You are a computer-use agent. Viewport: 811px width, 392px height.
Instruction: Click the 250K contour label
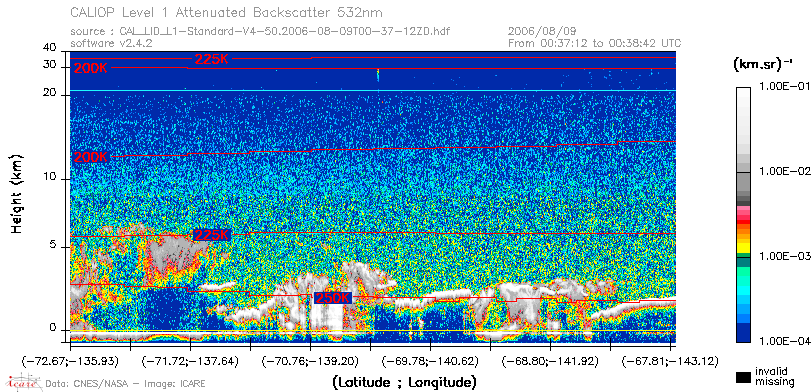click(x=333, y=298)
